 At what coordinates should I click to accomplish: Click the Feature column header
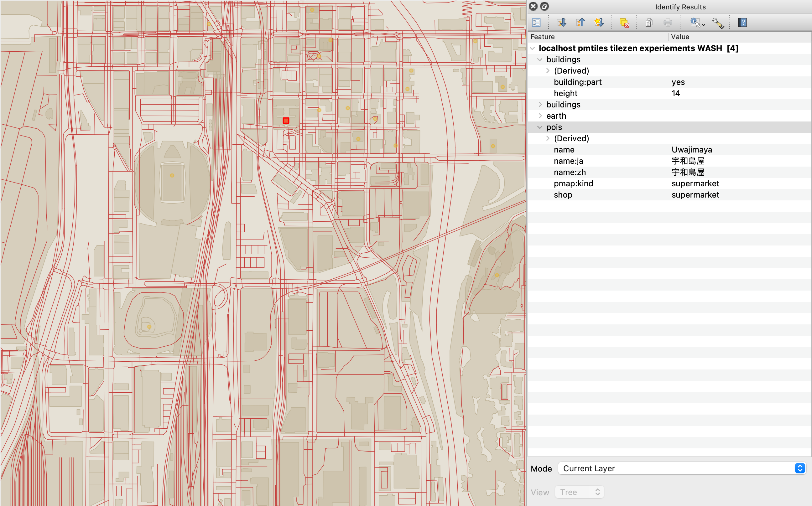point(543,37)
